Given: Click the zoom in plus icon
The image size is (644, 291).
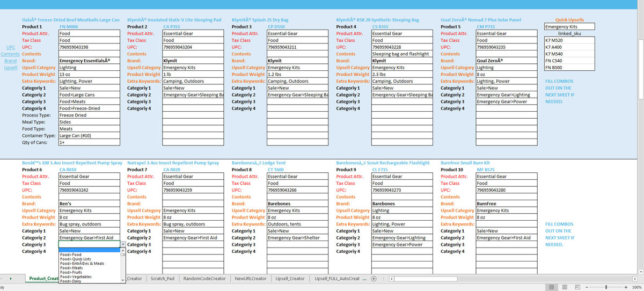Looking at the screenshot, I should 625,287.
